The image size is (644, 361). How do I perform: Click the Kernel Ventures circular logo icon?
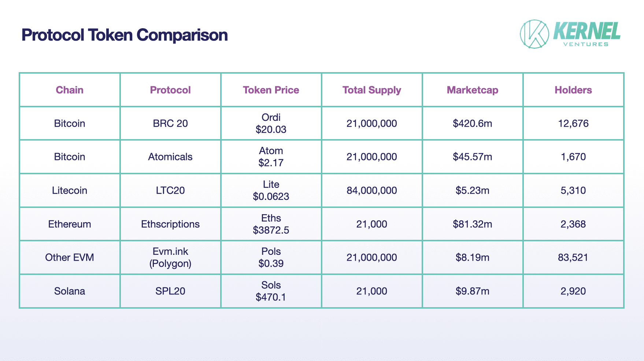pyautogui.click(x=534, y=34)
